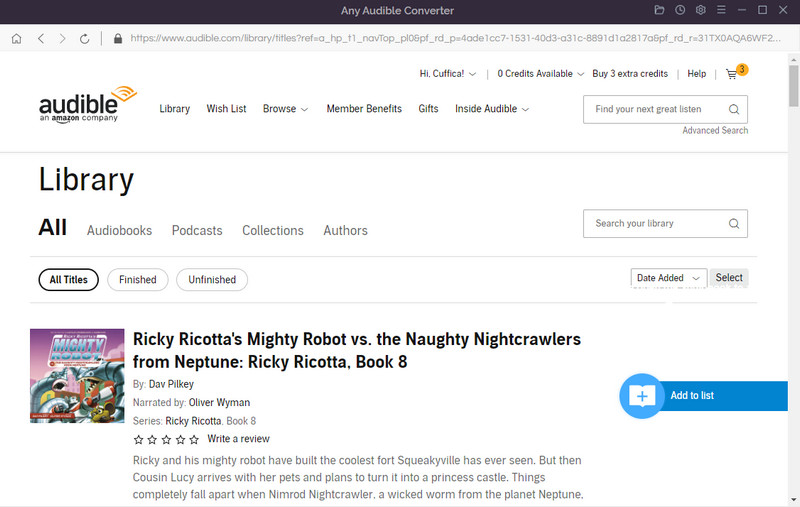Click the Audible logo
Viewport: 800px width, 507px height.
[88, 105]
